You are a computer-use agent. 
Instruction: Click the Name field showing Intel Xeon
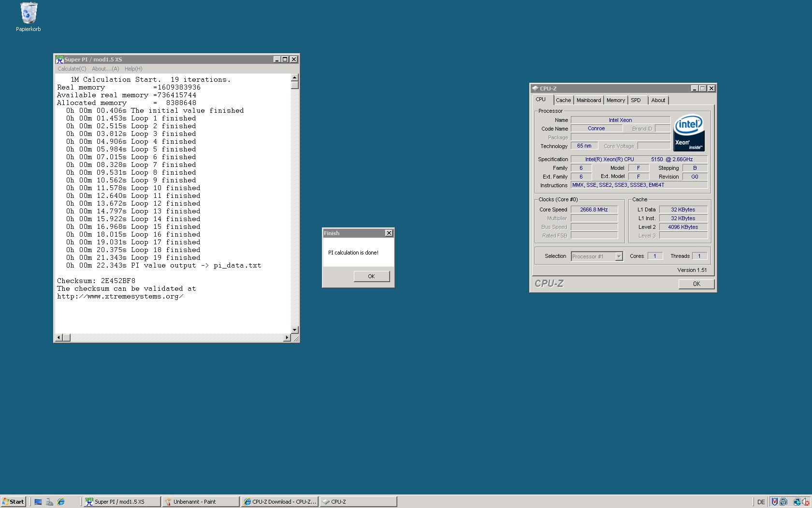click(620, 120)
